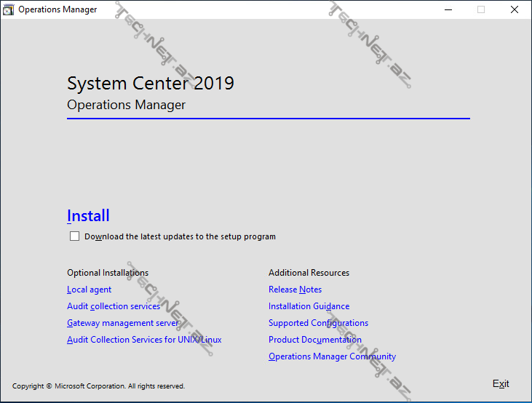Close the Operations Manager setup window

(x=515, y=9)
